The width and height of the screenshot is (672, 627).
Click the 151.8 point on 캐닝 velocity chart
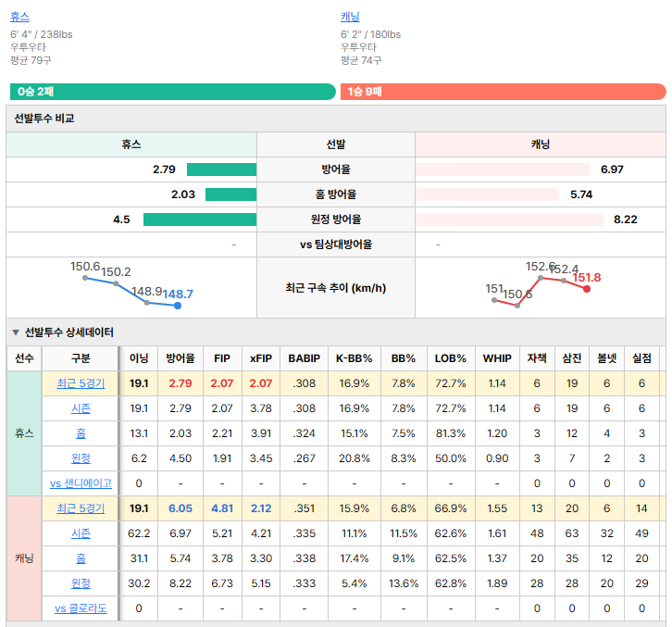[x=587, y=289]
